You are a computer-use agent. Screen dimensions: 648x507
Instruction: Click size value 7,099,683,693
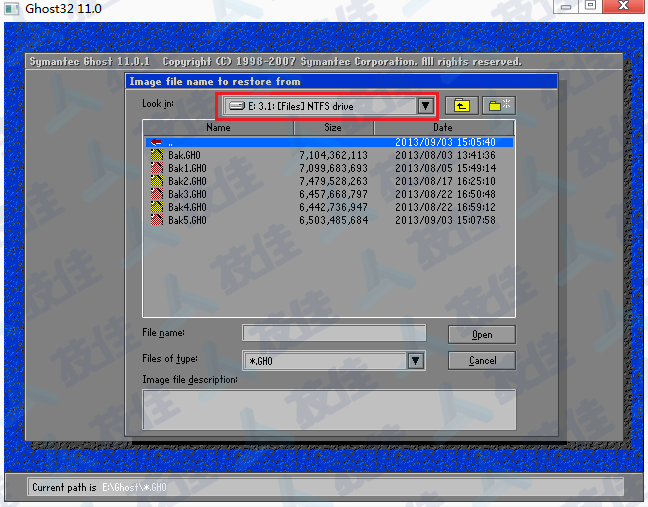334,168
